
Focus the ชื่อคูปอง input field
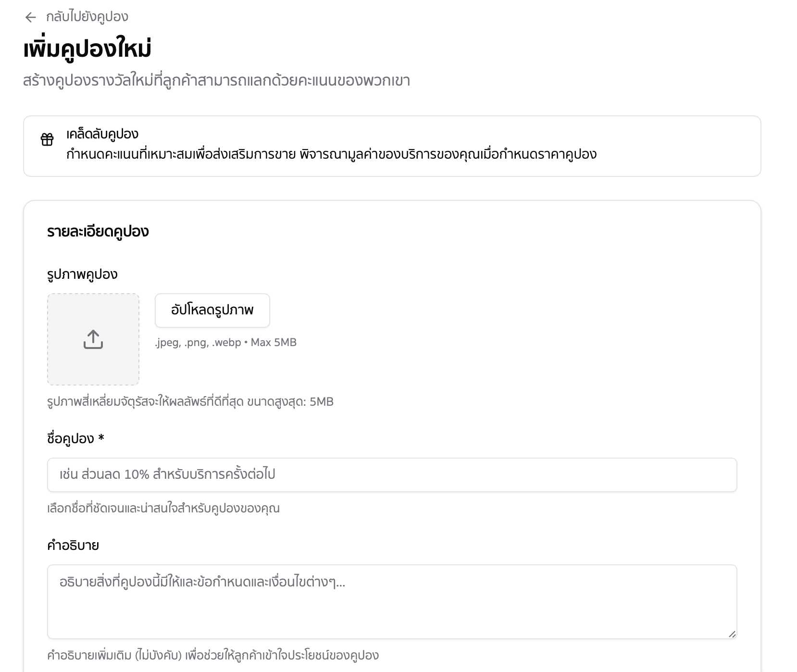pyautogui.click(x=392, y=475)
